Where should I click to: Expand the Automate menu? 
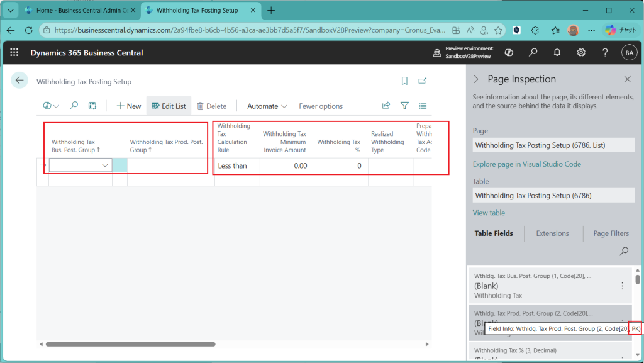coord(267,106)
